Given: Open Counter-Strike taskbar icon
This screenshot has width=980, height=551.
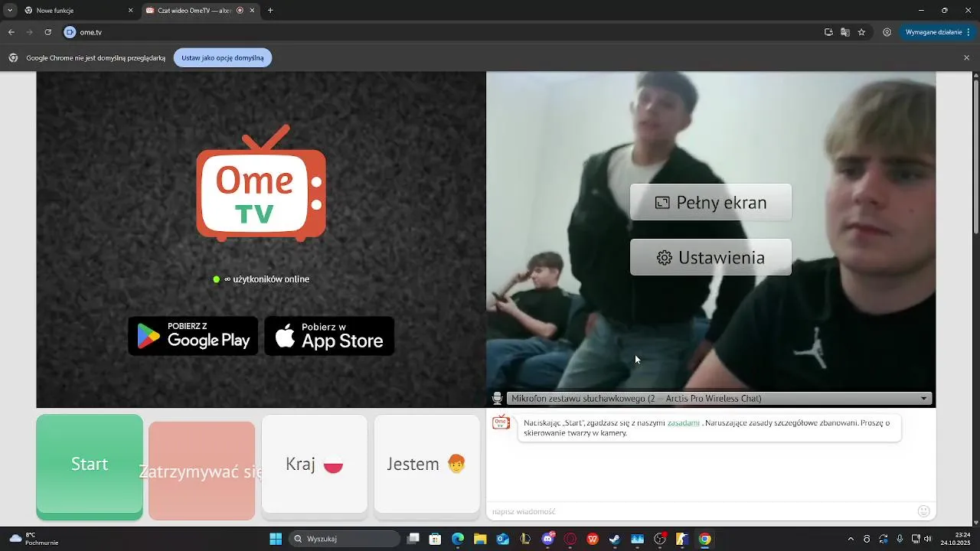Looking at the screenshot, I should [x=682, y=539].
